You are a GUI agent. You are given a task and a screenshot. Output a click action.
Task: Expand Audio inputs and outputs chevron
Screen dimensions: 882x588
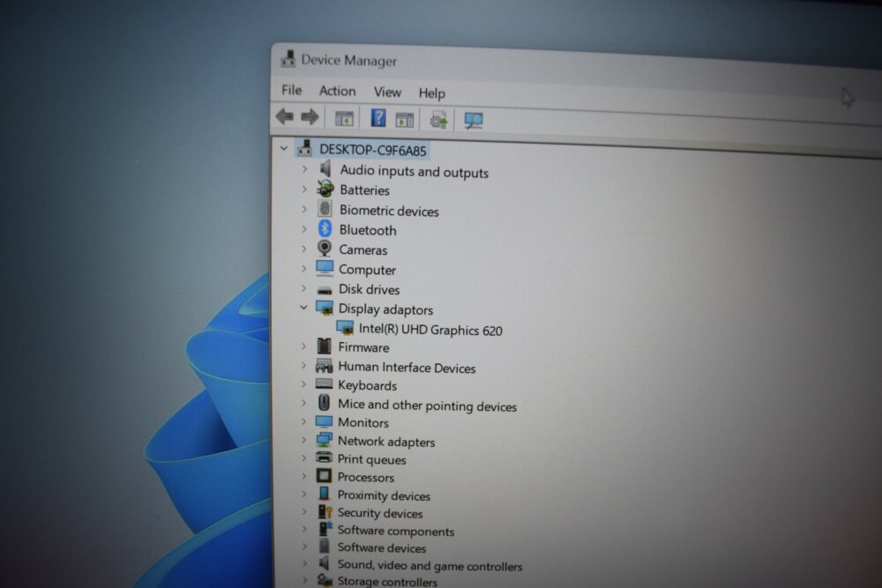point(304,168)
